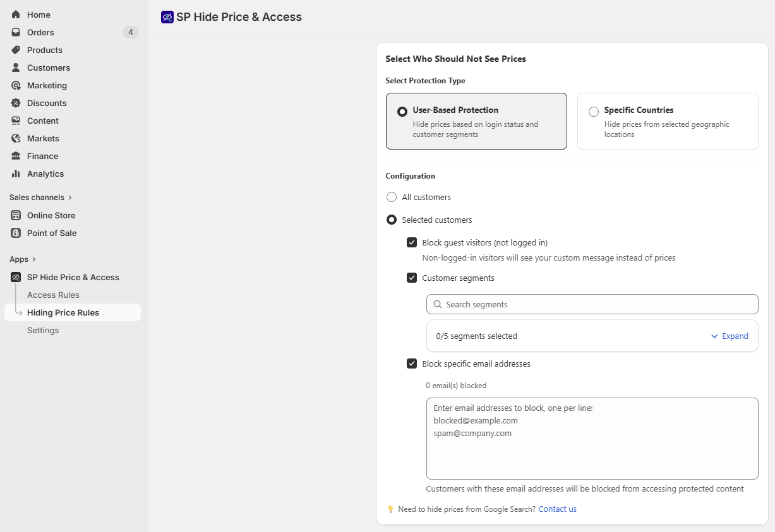
Task: Click the Marketing target icon
Action: (x=16, y=85)
